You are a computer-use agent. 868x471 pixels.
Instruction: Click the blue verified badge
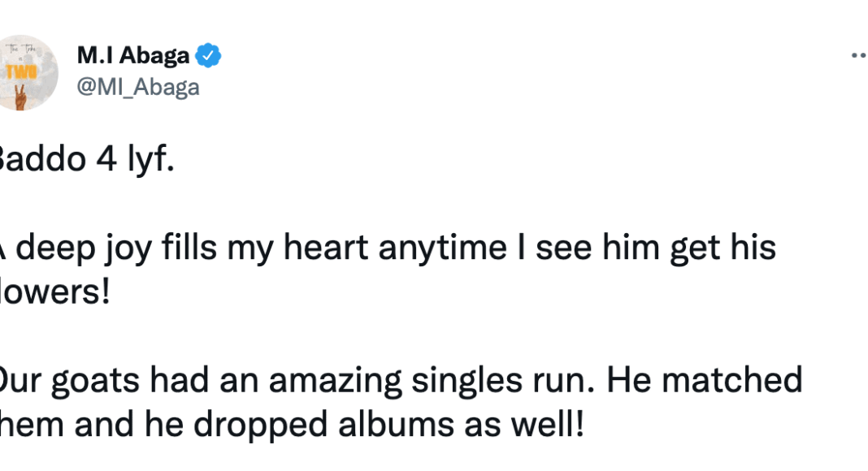(210, 56)
